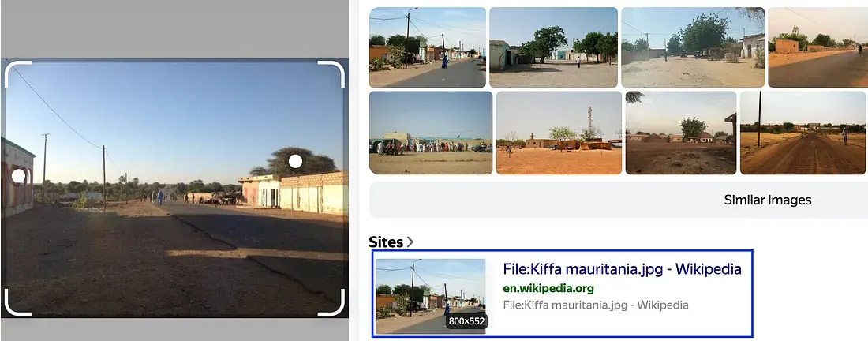Click the white dot on left building

tap(19, 176)
